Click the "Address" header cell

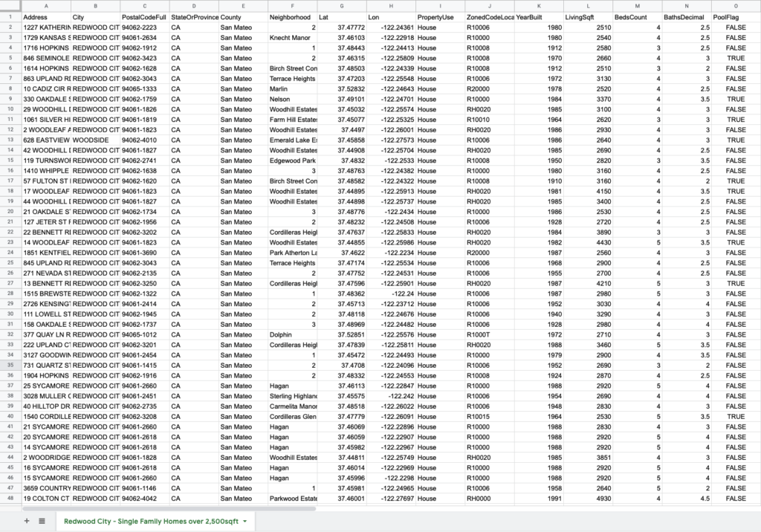pyautogui.click(x=46, y=17)
